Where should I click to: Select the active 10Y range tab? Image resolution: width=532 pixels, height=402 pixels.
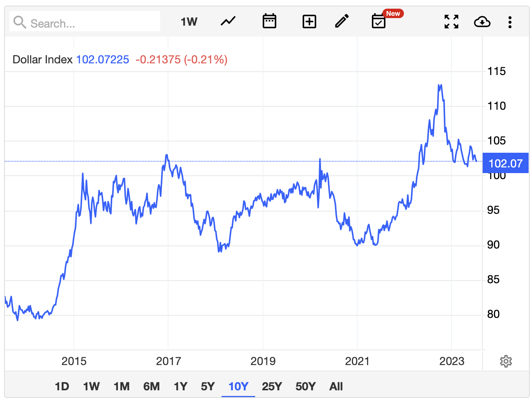pyautogui.click(x=238, y=387)
